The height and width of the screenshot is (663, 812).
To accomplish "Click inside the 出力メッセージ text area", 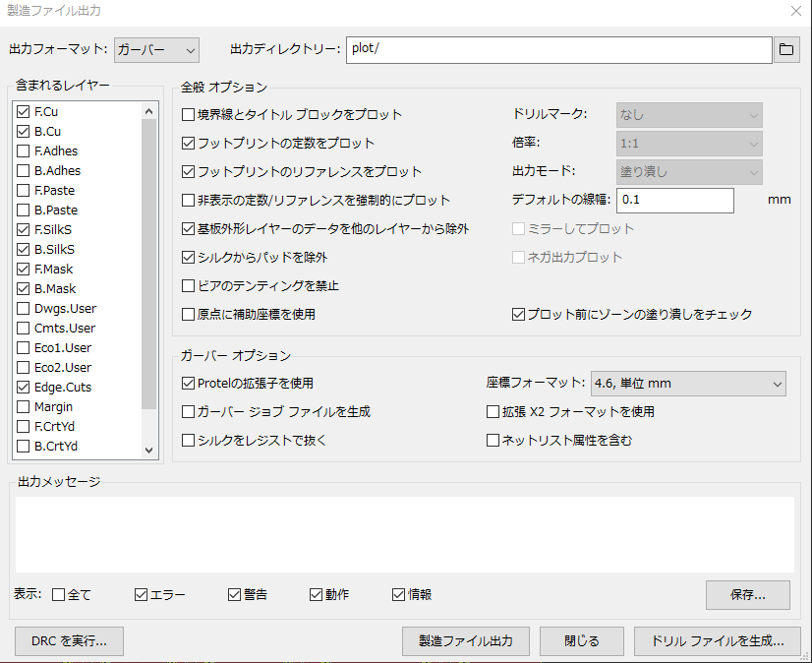I will [x=404, y=534].
